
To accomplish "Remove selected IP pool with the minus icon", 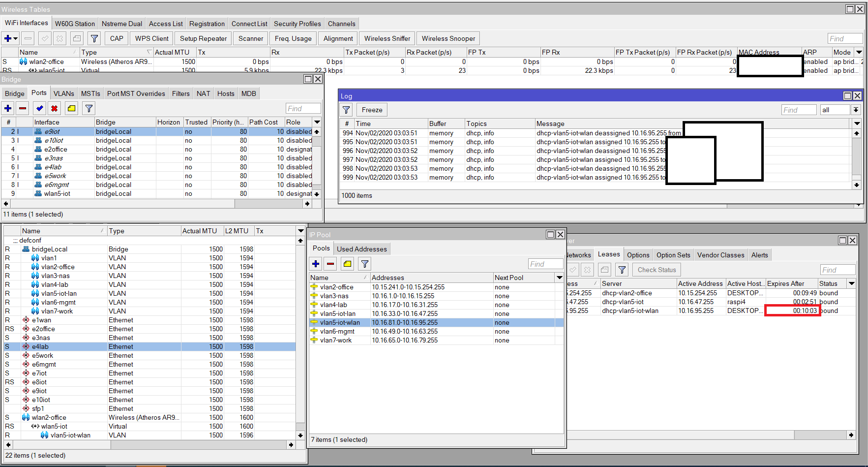I will click(x=330, y=264).
